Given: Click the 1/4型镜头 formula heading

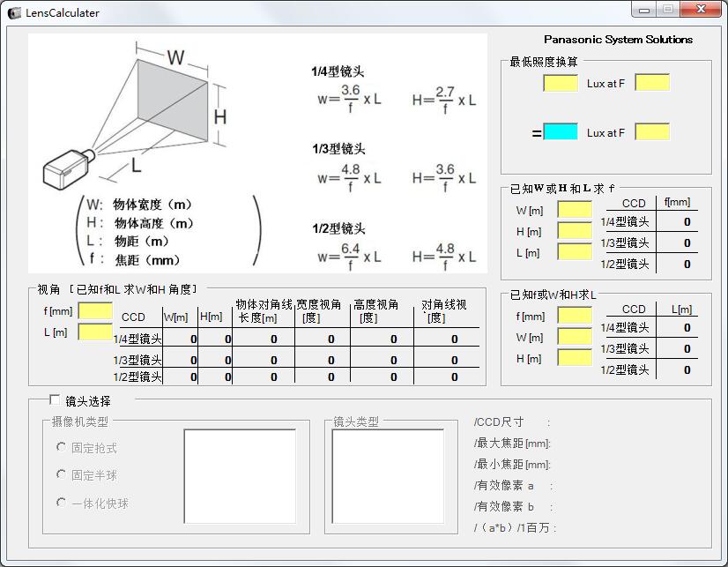Looking at the screenshot, I should (x=338, y=71).
